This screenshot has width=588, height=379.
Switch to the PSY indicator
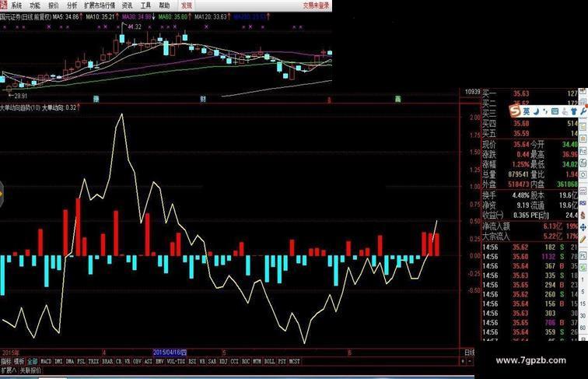[282, 361]
